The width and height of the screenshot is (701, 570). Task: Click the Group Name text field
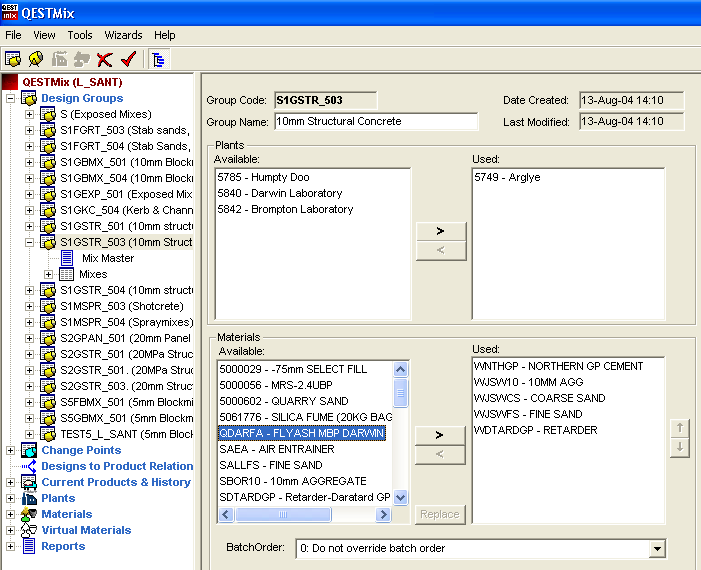375,121
